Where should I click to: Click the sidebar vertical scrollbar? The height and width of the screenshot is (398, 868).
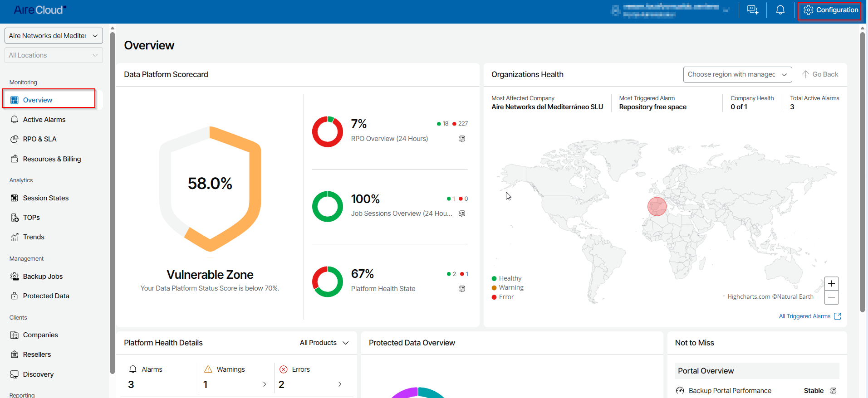tap(112, 203)
